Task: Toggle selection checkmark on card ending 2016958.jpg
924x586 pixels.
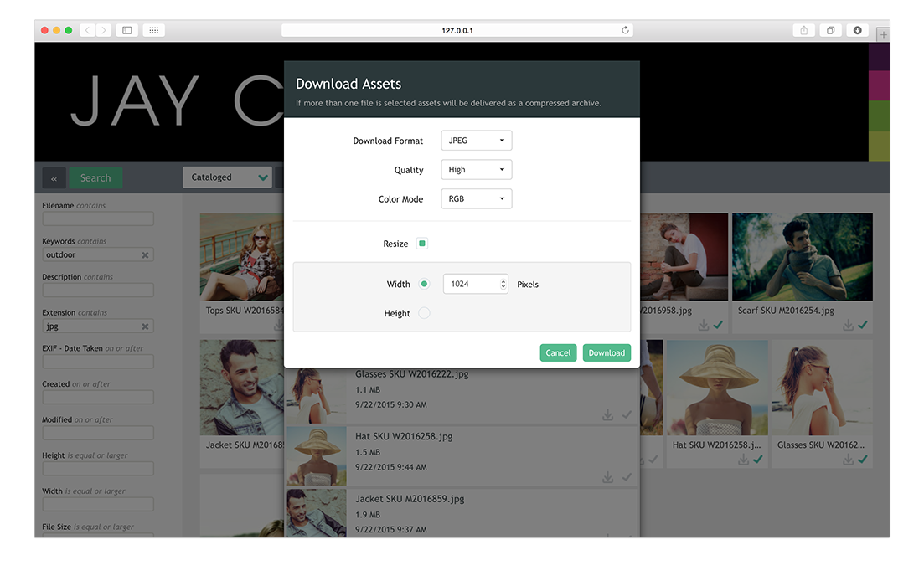Action: pos(718,325)
